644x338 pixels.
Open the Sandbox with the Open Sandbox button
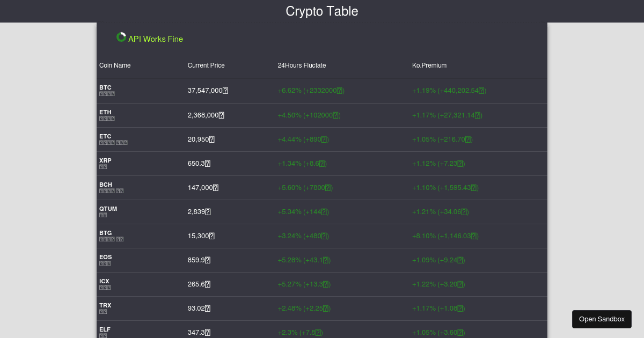pos(602,319)
